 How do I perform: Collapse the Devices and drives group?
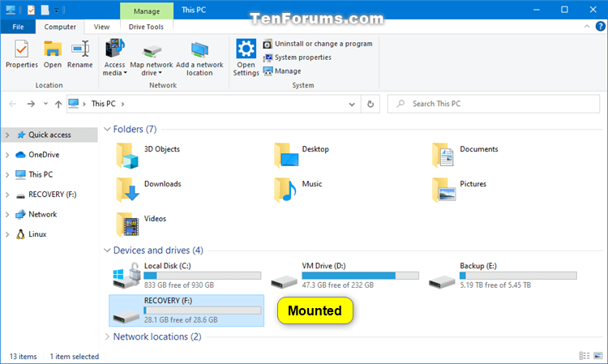coord(107,251)
